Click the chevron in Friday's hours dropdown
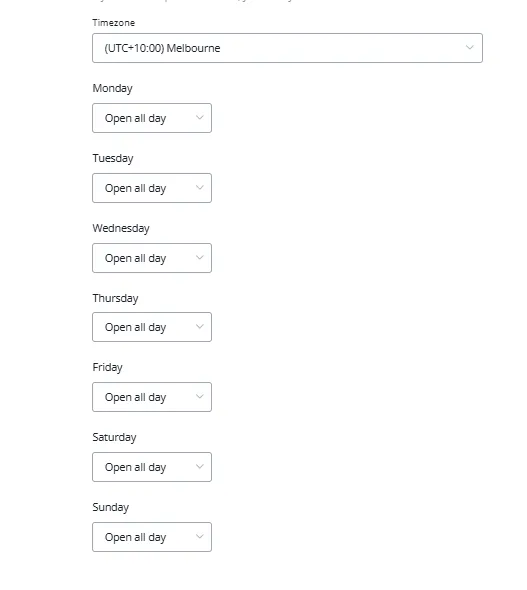Image resolution: width=527 pixels, height=590 pixels. pyautogui.click(x=200, y=396)
